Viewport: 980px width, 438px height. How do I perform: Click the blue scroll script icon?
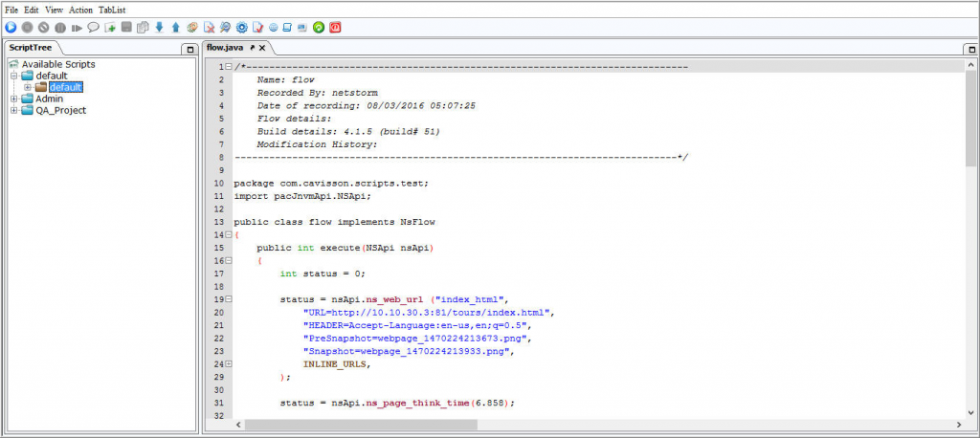click(287, 28)
